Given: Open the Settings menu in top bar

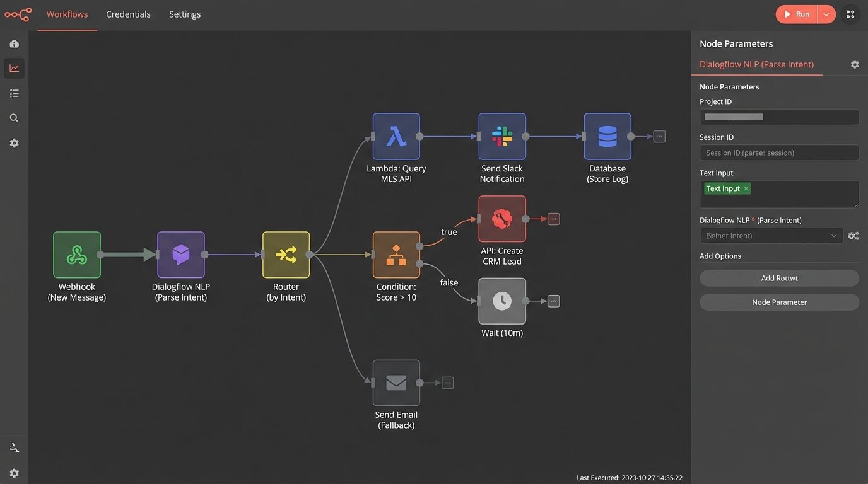Looking at the screenshot, I should [184, 14].
